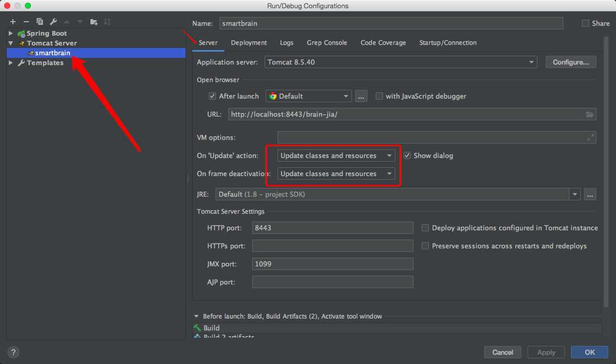This screenshot has width=616, height=364.
Task: Click the browse button next to the JRE field
Action: coord(590,194)
